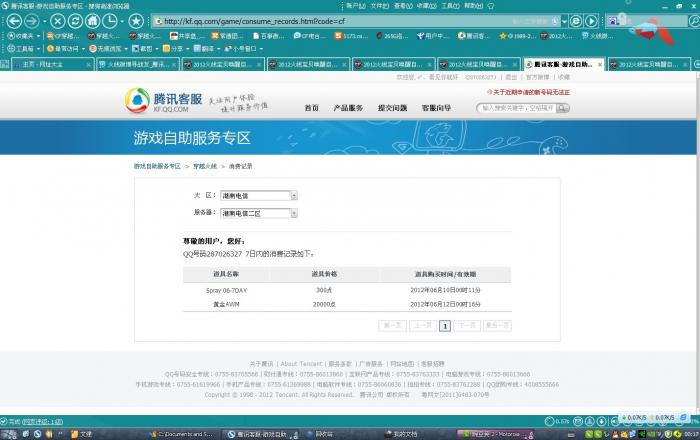700x440 pixels.
Task: Open a new tab with the plus button
Action: (696, 65)
